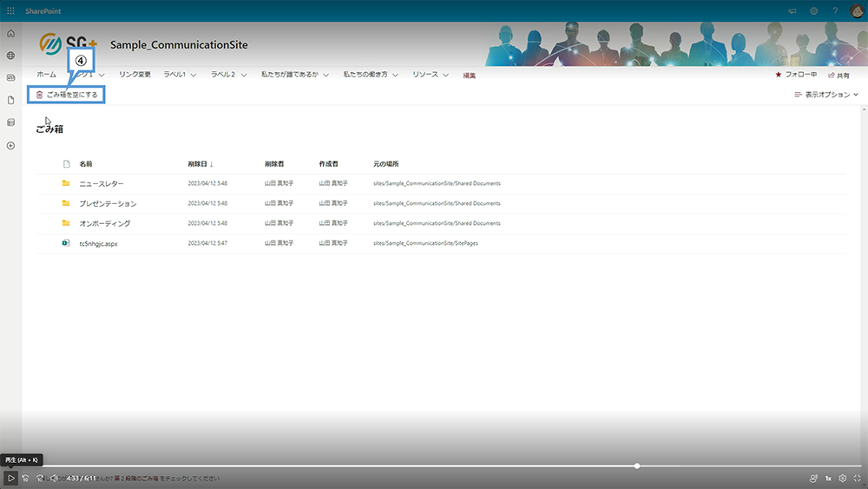The height and width of the screenshot is (489, 868).
Task: Click ごみ箱 page heading
Action: pos(49,129)
